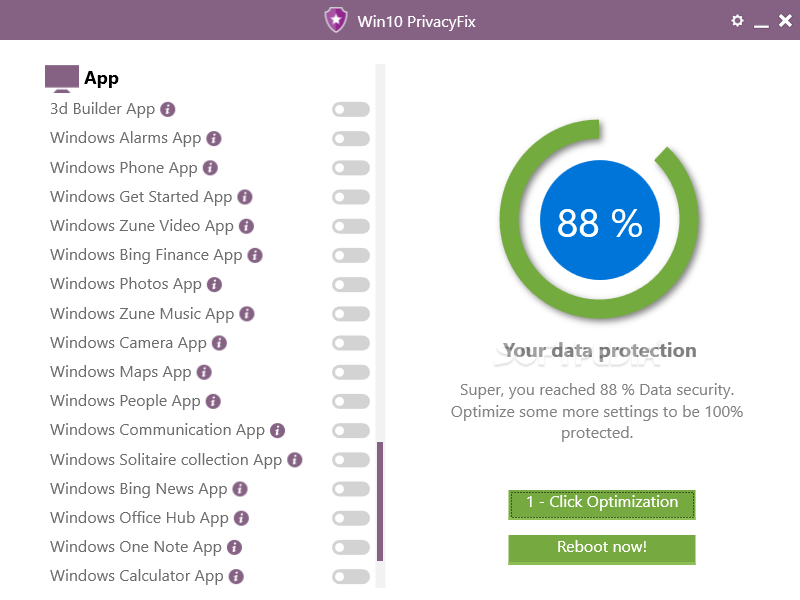Switch on Windows Zune Music App

click(x=351, y=314)
